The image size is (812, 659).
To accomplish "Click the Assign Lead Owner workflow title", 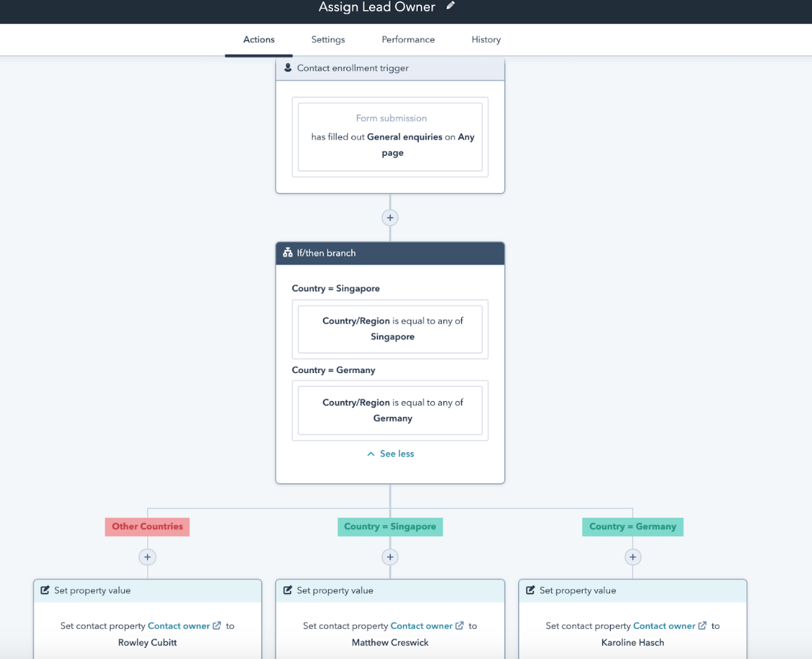I will tap(377, 7).
